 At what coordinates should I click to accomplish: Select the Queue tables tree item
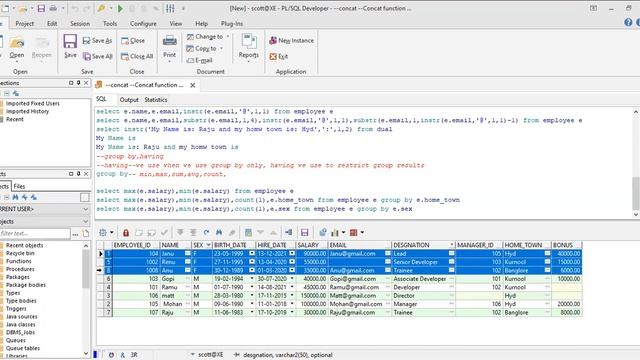pyautogui.click(x=23, y=348)
